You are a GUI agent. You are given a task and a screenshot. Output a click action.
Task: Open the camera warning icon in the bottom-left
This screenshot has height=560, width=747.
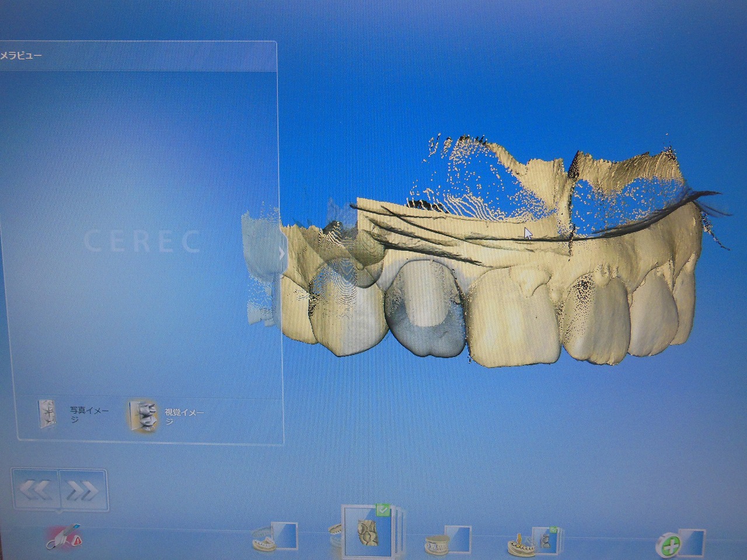[64, 538]
